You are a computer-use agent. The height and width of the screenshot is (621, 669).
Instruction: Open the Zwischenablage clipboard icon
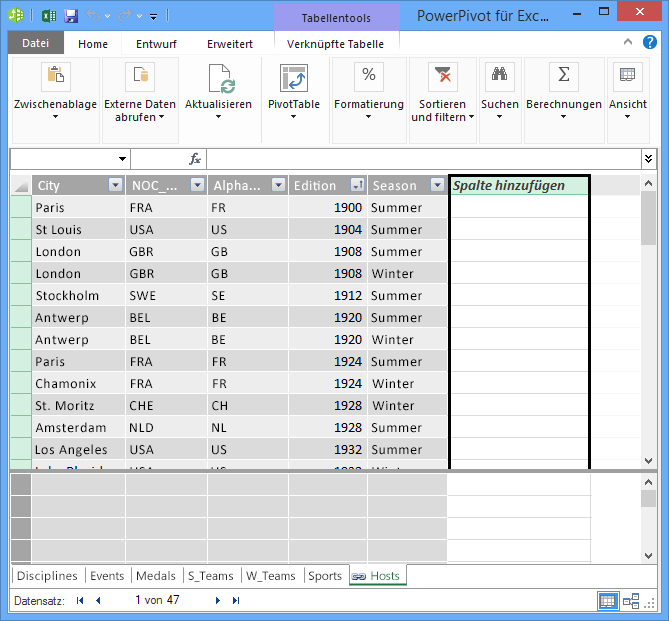[56, 76]
